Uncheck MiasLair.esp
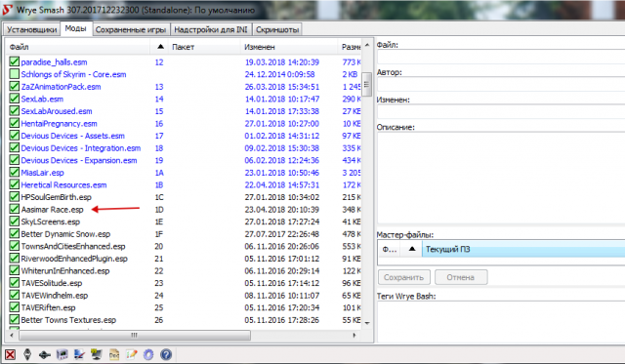The width and height of the screenshot is (625, 364). coord(15,173)
